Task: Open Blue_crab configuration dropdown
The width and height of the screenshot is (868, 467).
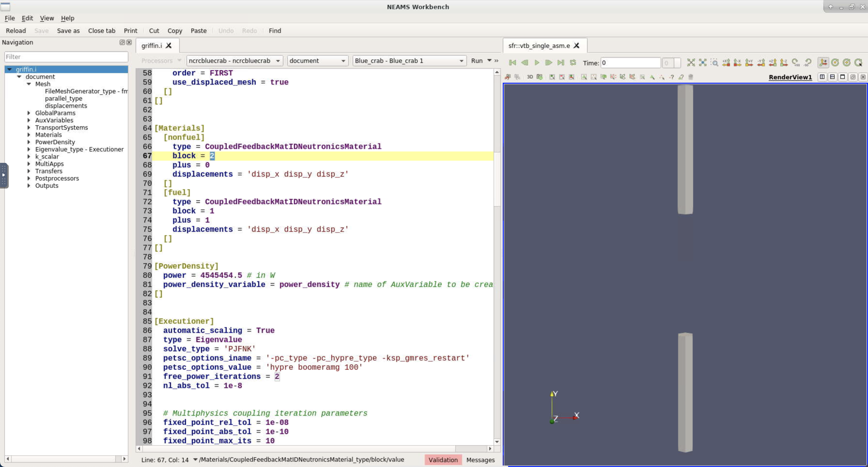Action: click(409, 60)
